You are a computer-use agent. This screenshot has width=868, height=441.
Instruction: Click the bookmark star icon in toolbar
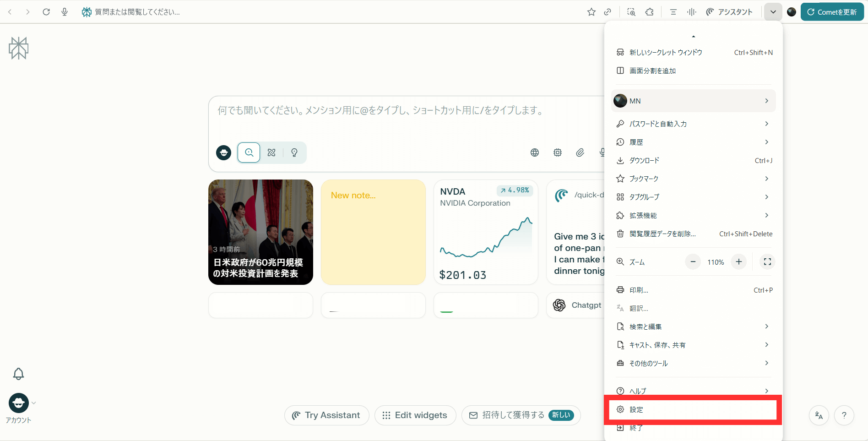[x=591, y=12]
